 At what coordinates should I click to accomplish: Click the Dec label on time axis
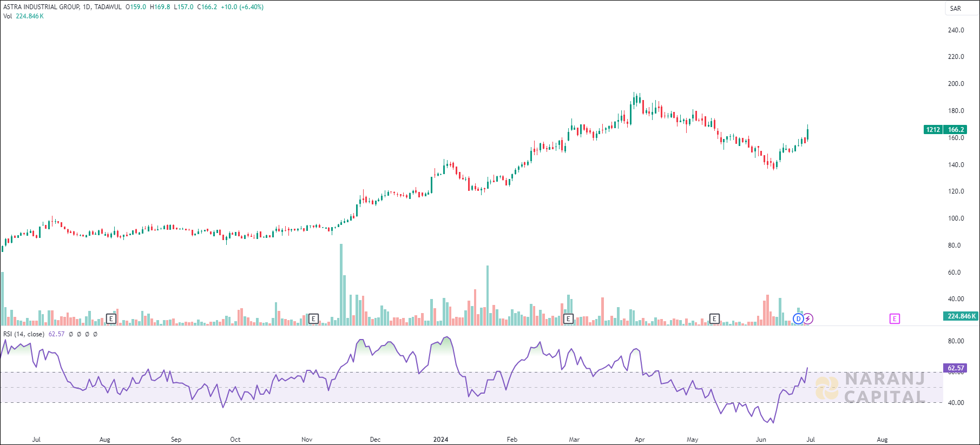(x=375, y=440)
